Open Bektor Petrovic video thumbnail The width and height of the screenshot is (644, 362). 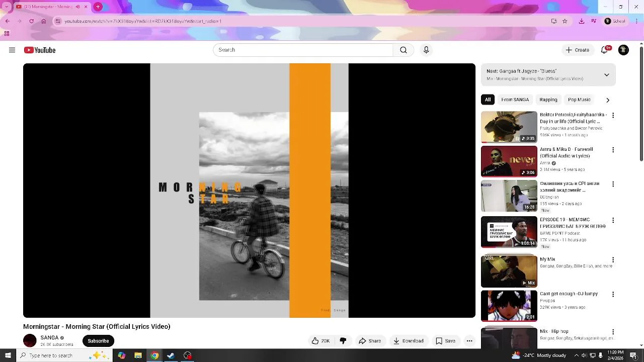[x=509, y=127]
